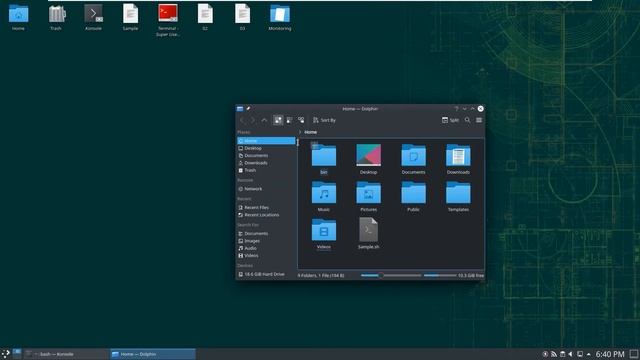Select the Sample file on desktop
640x360 pixels.
131,18
